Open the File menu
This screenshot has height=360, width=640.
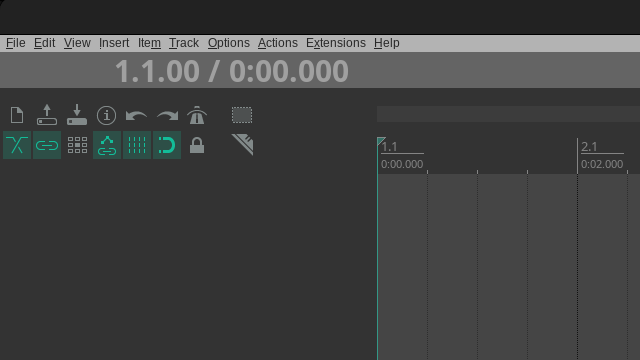point(16,43)
